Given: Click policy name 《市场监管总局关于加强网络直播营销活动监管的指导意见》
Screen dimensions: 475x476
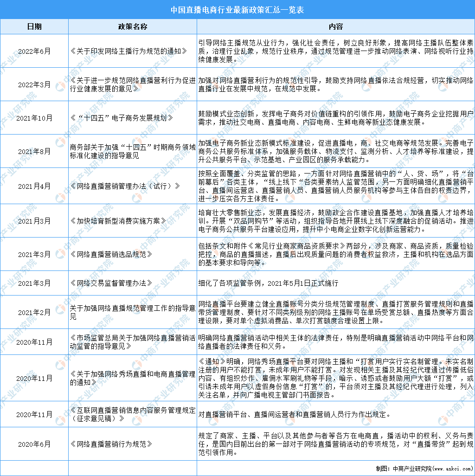Looking at the screenshot, I should click(133, 342).
